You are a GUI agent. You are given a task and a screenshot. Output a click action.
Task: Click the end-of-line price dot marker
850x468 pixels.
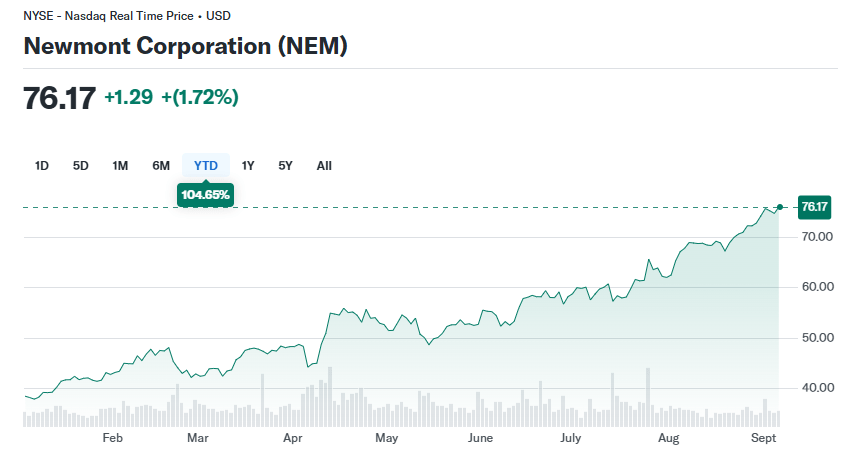pyautogui.click(x=780, y=207)
